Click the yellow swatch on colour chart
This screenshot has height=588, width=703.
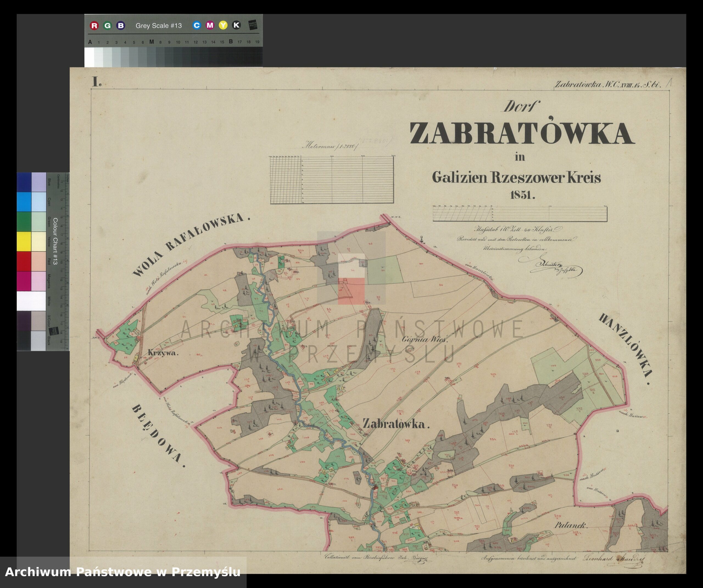24,241
